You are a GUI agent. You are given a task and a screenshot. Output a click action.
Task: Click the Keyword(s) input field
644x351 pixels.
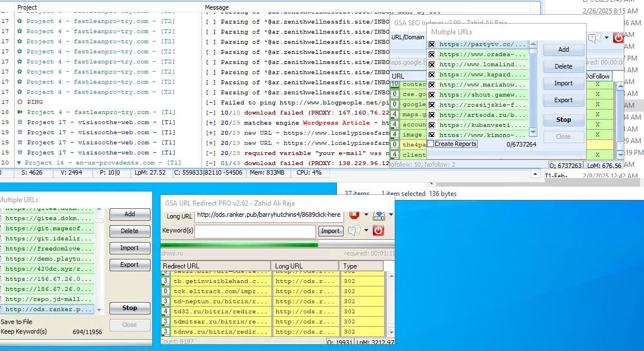coord(255,231)
